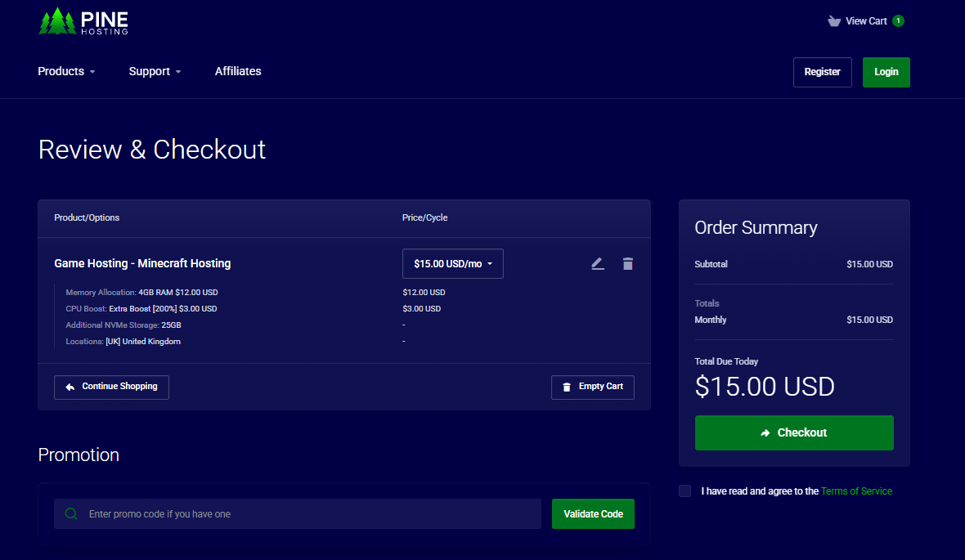
Task: Click the Promotion heading
Action: click(79, 455)
